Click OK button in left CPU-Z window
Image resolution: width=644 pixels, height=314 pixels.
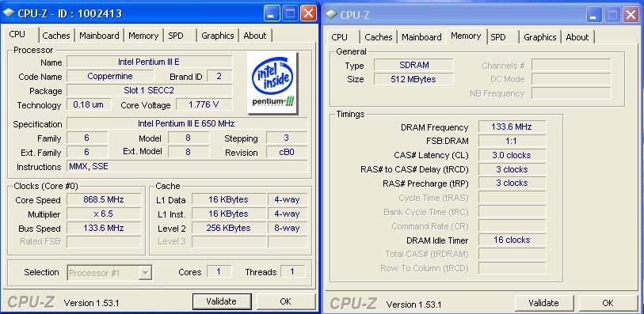click(285, 301)
